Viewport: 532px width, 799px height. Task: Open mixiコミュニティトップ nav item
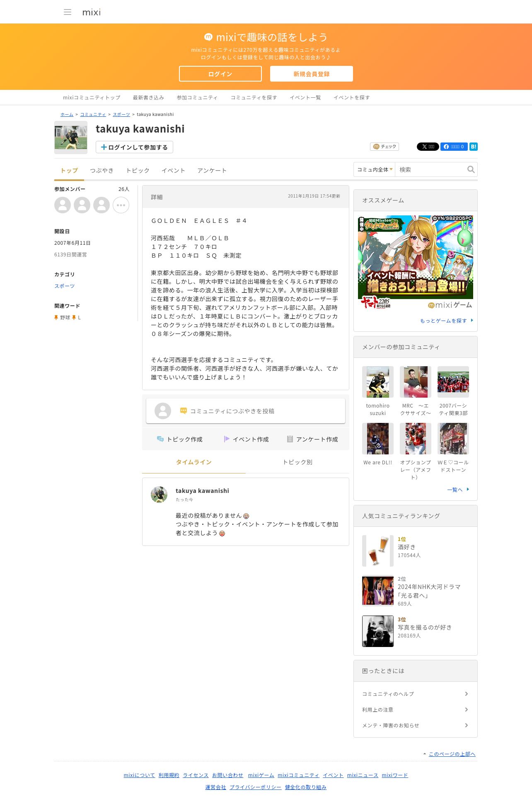coord(92,97)
